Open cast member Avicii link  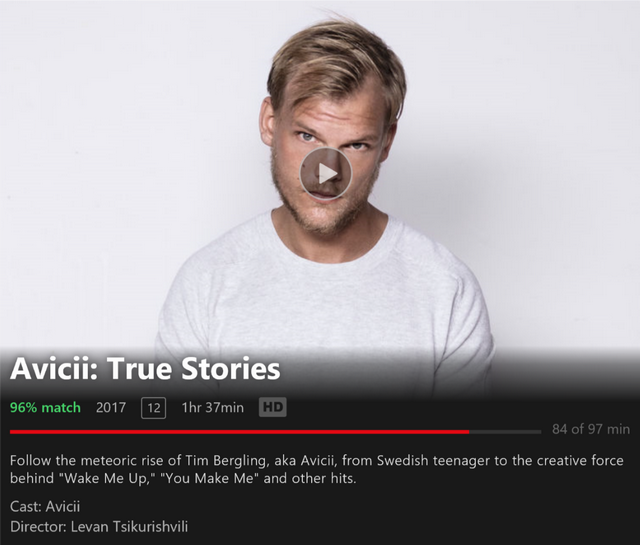pos(63,507)
